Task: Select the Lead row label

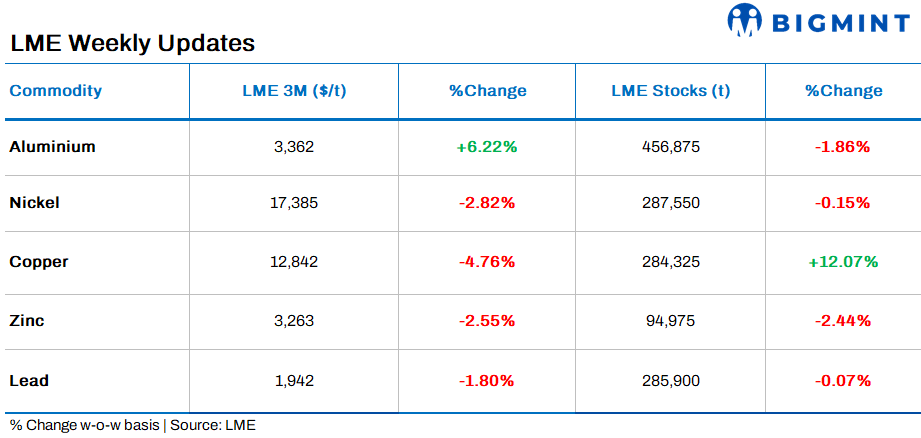Action: pyautogui.click(x=29, y=380)
